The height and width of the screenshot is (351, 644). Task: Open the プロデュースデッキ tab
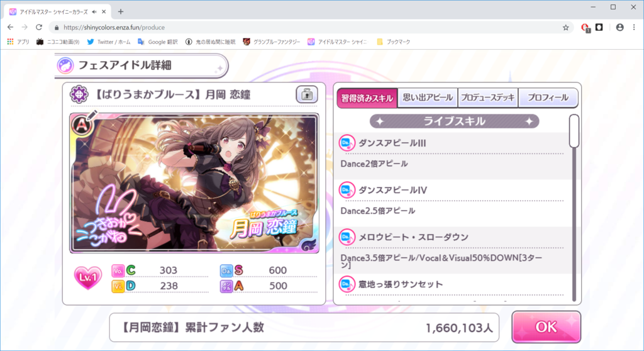[x=487, y=98]
